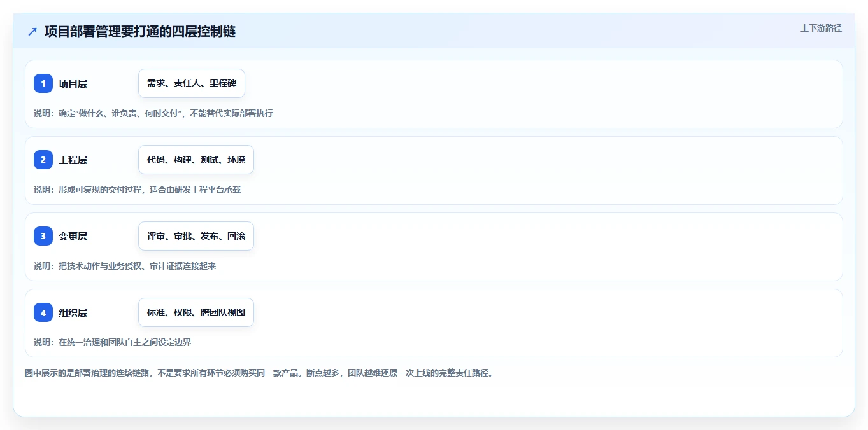Select the 需求、责任人、里程碑 chip
This screenshot has height=430, width=868.
click(x=192, y=83)
